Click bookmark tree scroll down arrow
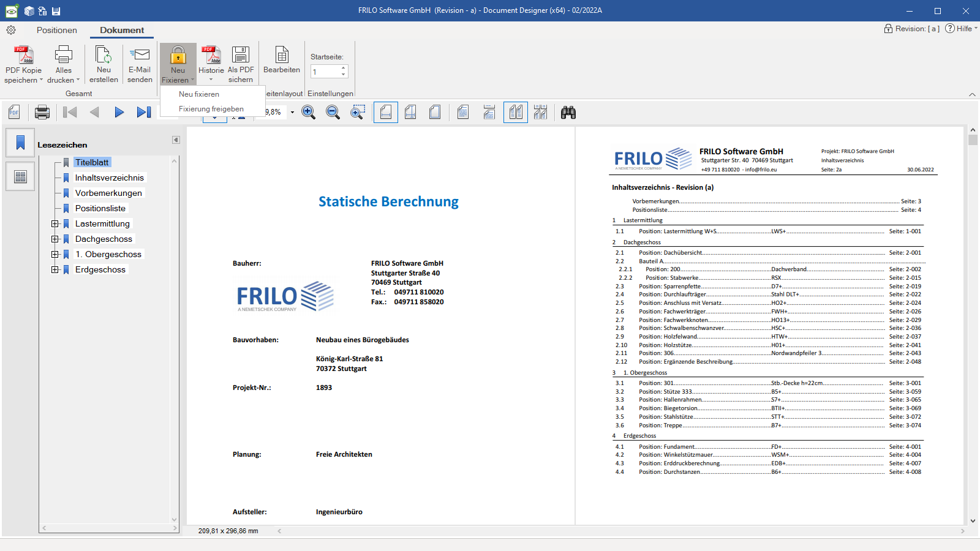The height and width of the screenshot is (551, 980). [175, 519]
